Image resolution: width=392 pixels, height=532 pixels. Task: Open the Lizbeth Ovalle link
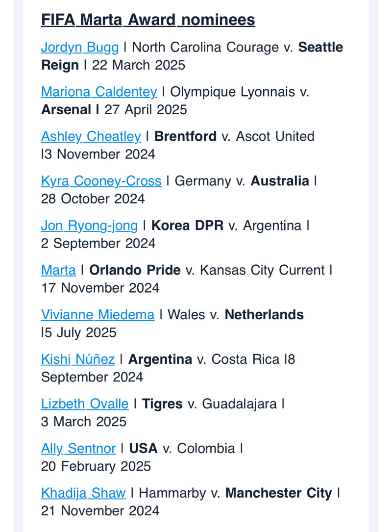tap(85, 404)
